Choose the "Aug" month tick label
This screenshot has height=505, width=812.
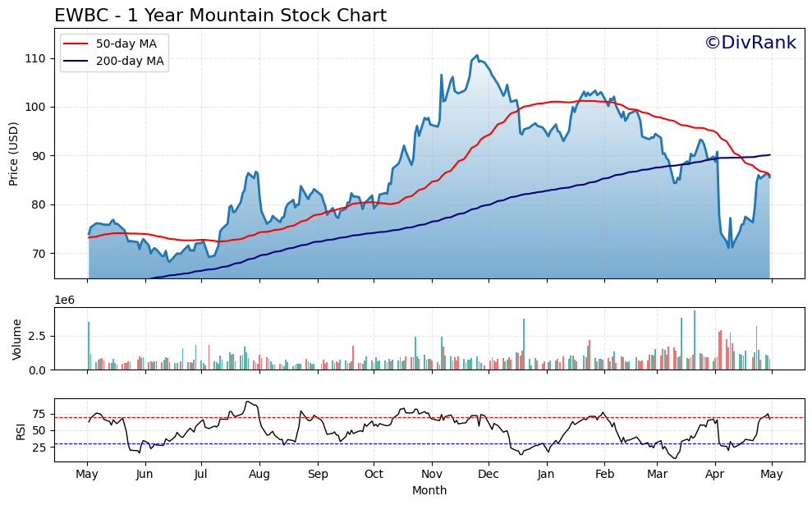coord(259,475)
